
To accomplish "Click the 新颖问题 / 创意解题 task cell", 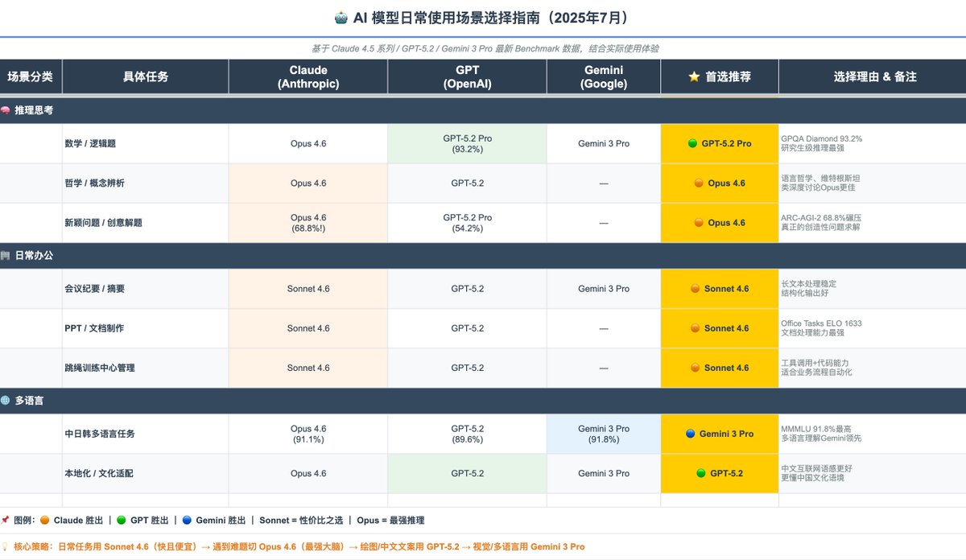I will [x=146, y=223].
